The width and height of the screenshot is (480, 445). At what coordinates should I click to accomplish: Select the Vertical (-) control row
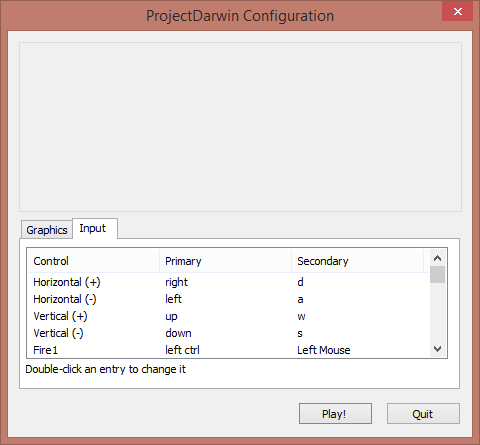228,333
